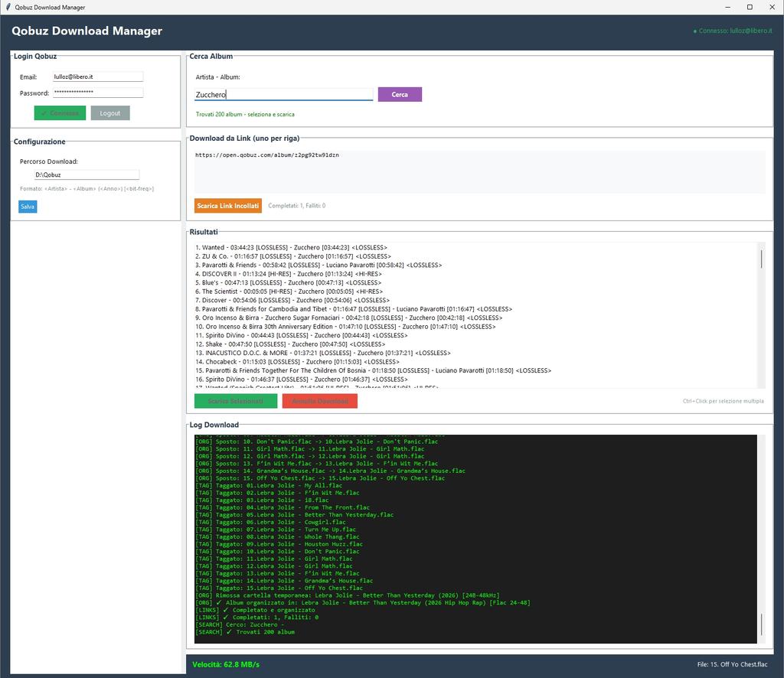Select result 12. Shake
Viewport: 784px width, 678px height.
point(290,344)
